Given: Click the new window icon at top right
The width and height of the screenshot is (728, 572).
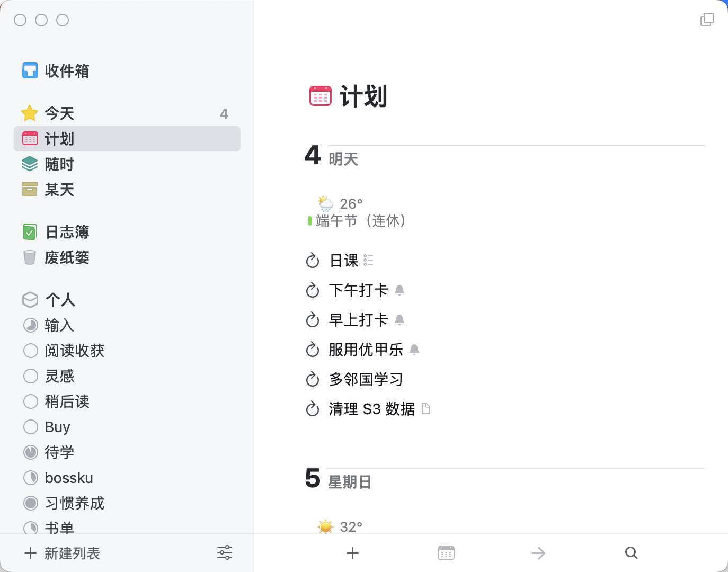Looking at the screenshot, I should (707, 20).
